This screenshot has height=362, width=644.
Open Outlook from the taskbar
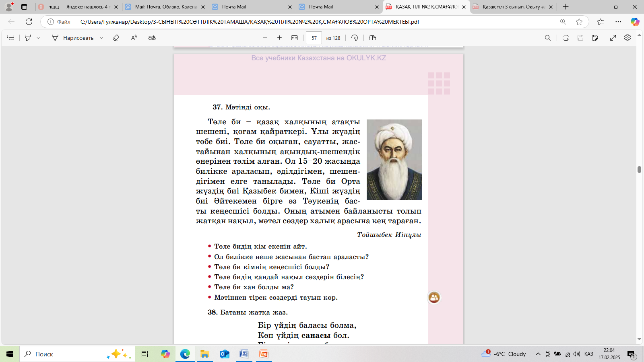coord(225,354)
